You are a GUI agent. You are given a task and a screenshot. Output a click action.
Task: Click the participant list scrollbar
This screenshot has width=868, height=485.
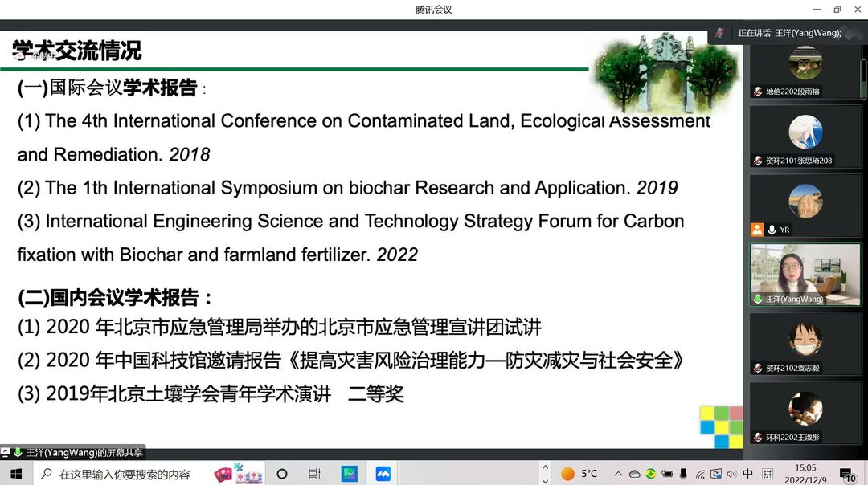(x=863, y=80)
